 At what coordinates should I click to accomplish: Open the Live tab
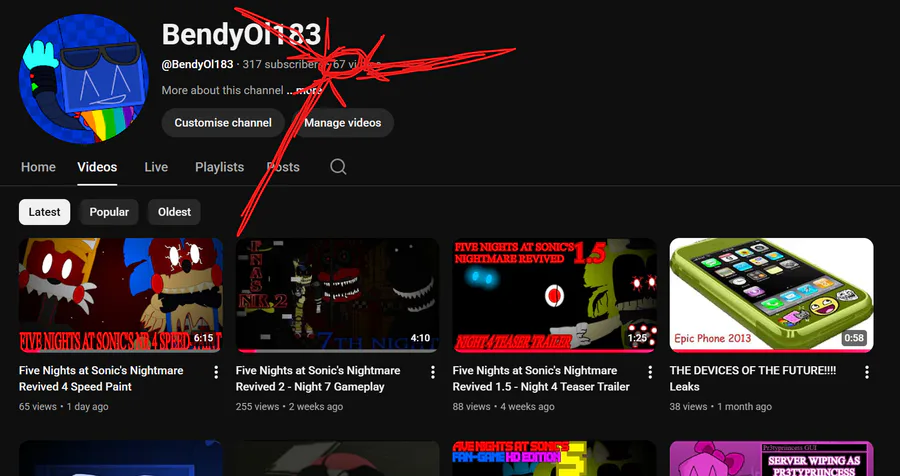156,167
